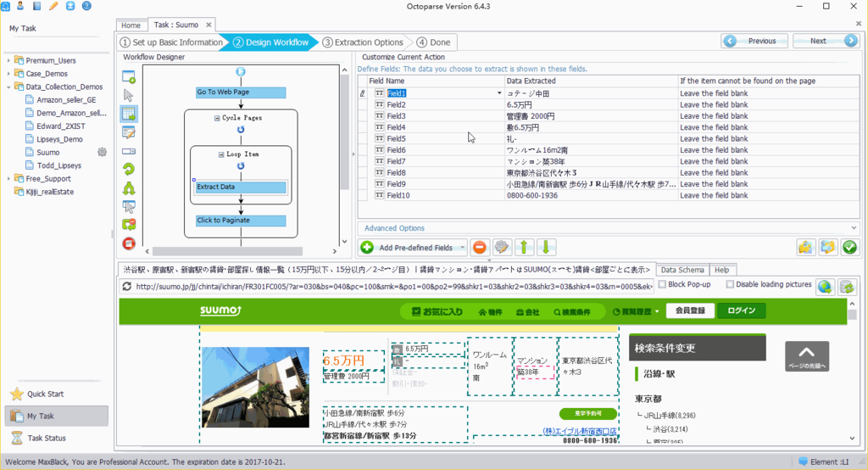
Task: Go to Set up Basic Information step
Action: 171,42
